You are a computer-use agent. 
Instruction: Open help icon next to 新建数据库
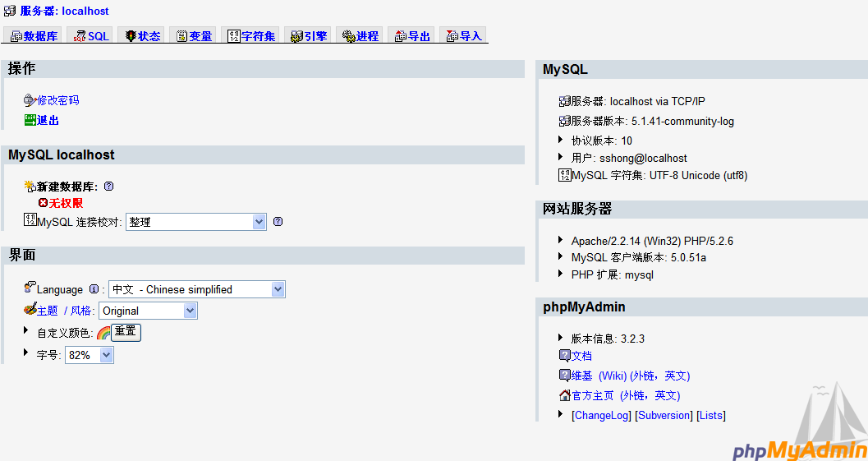click(x=109, y=187)
